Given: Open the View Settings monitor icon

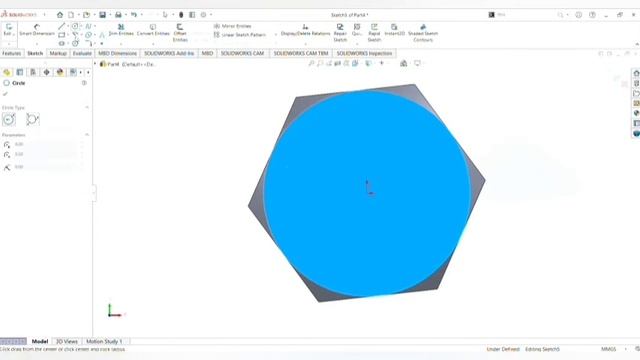Looking at the screenshot, I should tap(417, 63).
